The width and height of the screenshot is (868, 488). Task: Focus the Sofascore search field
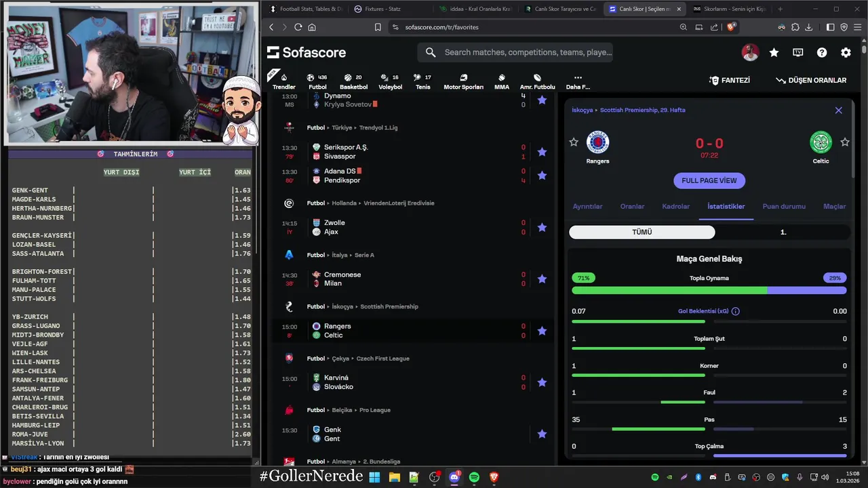coord(515,52)
